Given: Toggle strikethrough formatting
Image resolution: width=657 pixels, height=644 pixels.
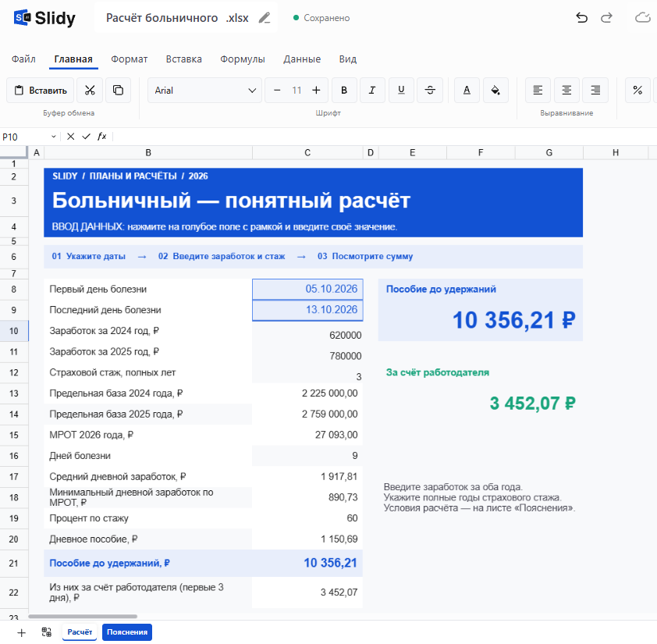Looking at the screenshot, I should [x=430, y=90].
